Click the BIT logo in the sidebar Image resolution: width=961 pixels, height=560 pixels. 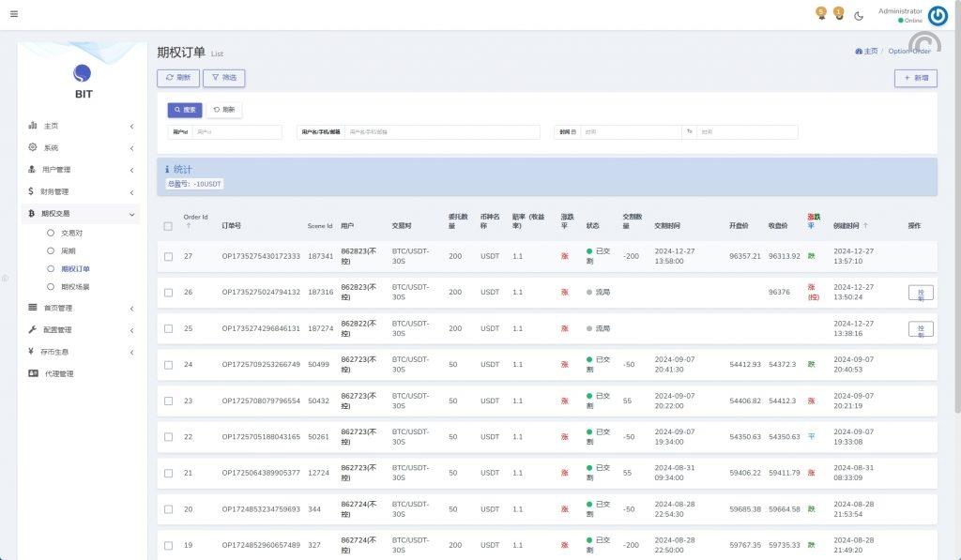84,74
